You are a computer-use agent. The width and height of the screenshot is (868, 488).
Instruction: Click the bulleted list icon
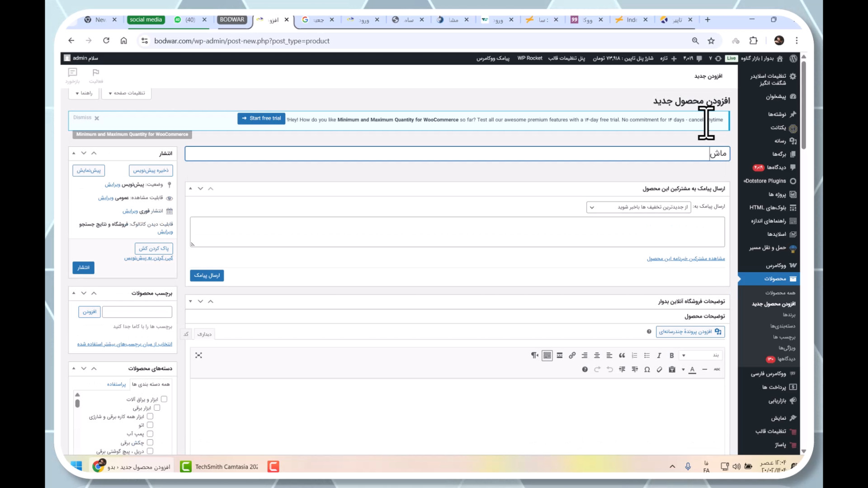click(x=646, y=356)
